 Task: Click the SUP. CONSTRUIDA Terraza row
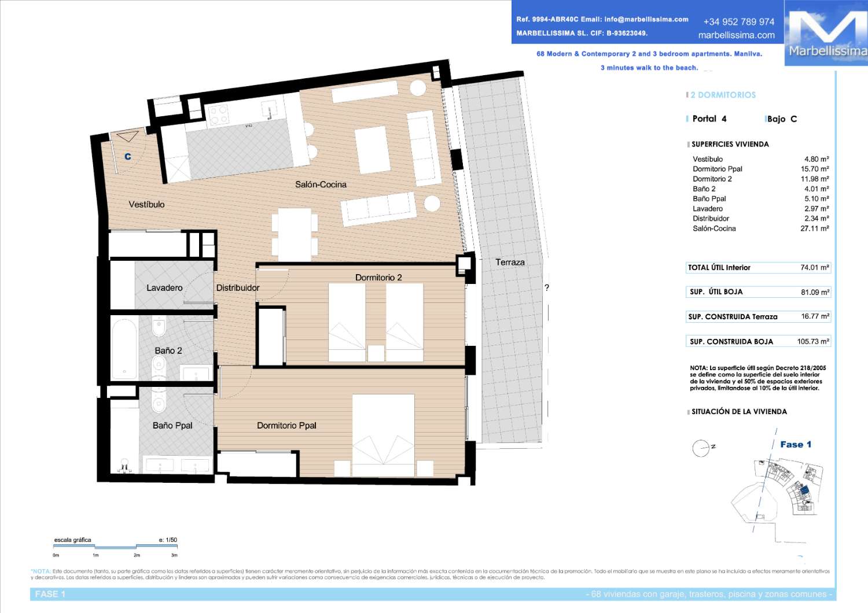pyautogui.click(x=759, y=316)
